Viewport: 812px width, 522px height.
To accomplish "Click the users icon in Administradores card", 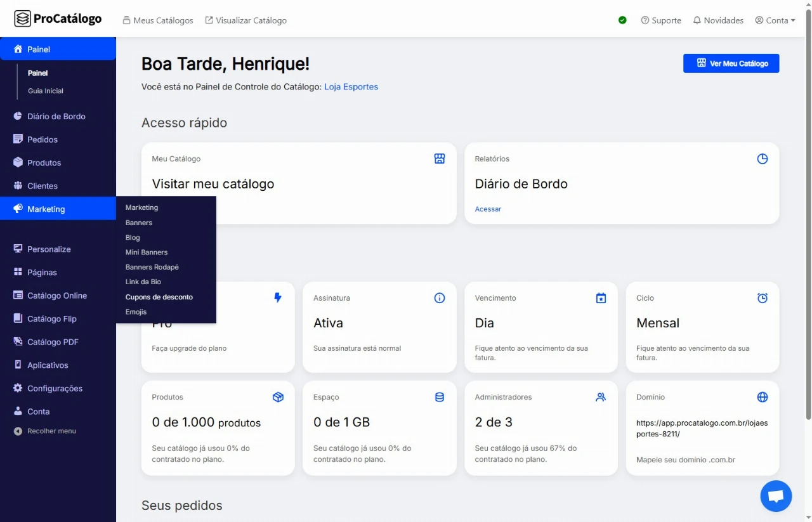I will pyautogui.click(x=601, y=397).
